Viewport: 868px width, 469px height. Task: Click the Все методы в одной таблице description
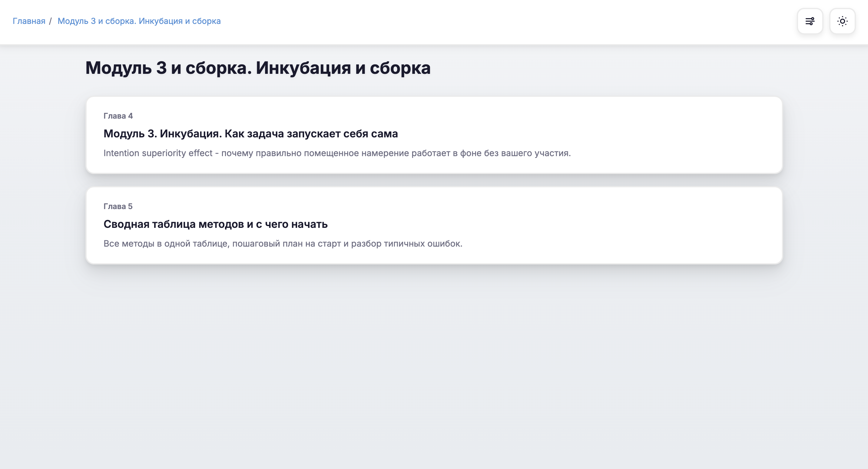[x=283, y=244]
